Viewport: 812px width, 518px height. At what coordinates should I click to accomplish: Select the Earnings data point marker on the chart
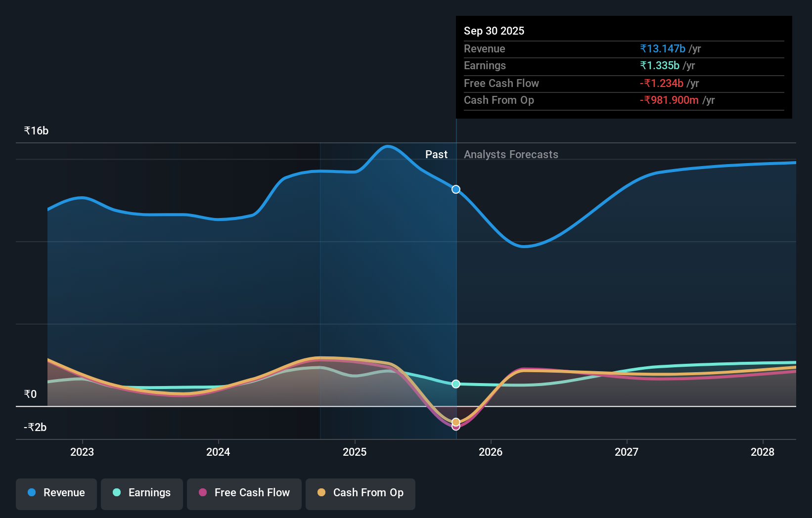click(455, 384)
